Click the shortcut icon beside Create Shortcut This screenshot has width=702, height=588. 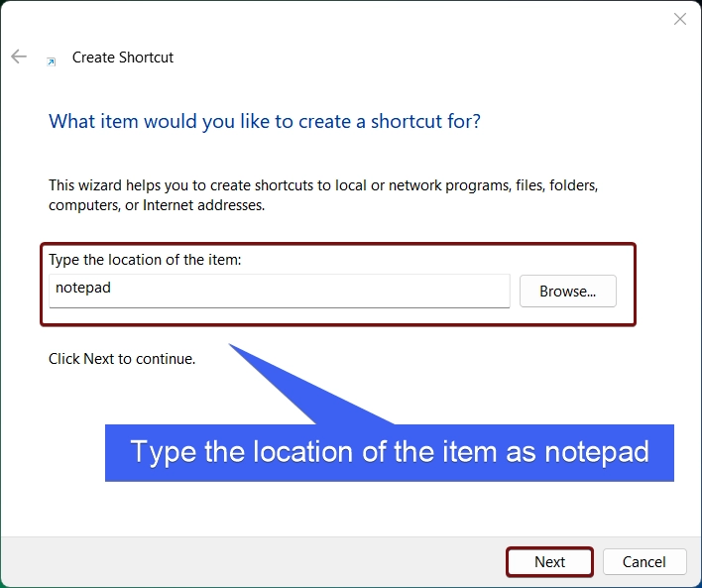[52, 61]
